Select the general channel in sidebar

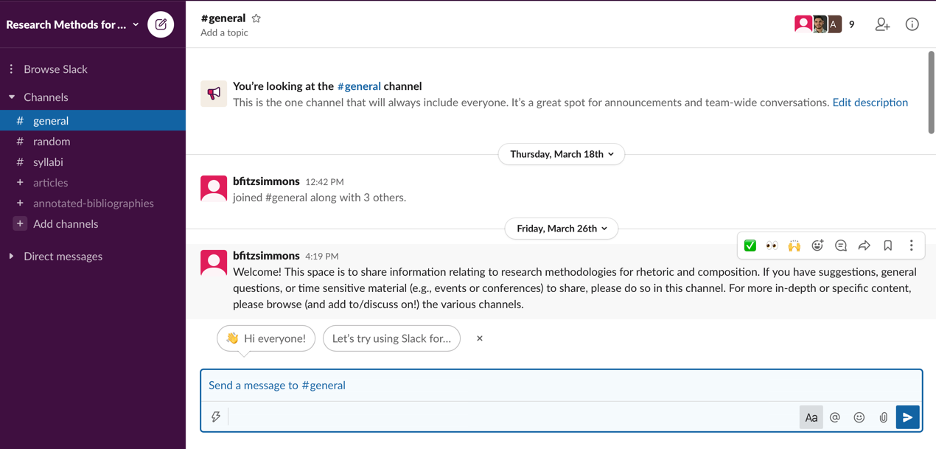pyautogui.click(x=93, y=121)
